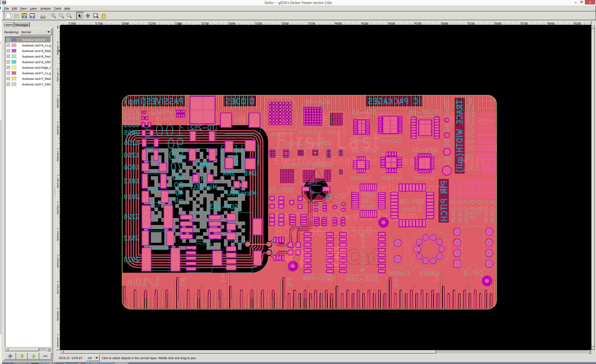The image size is (596, 364).
Task: Toggle visibility of business card-F_SilkS layer
Action: click(8, 84)
